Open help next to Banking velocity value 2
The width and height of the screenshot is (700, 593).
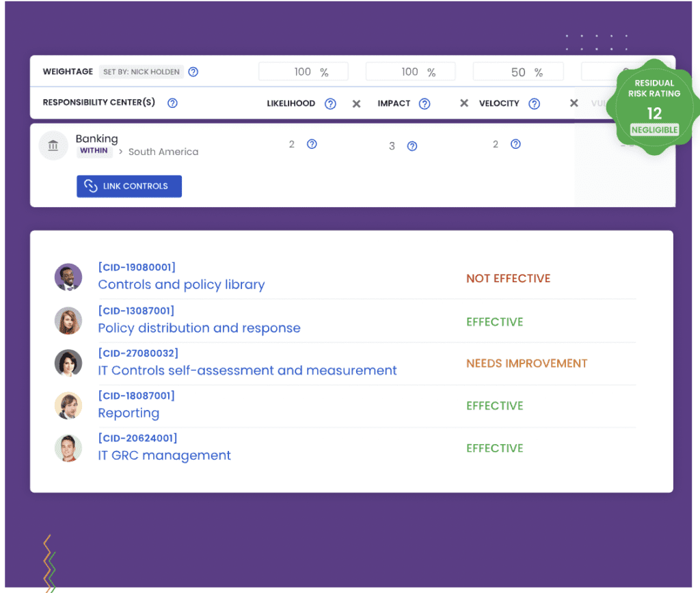click(515, 144)
